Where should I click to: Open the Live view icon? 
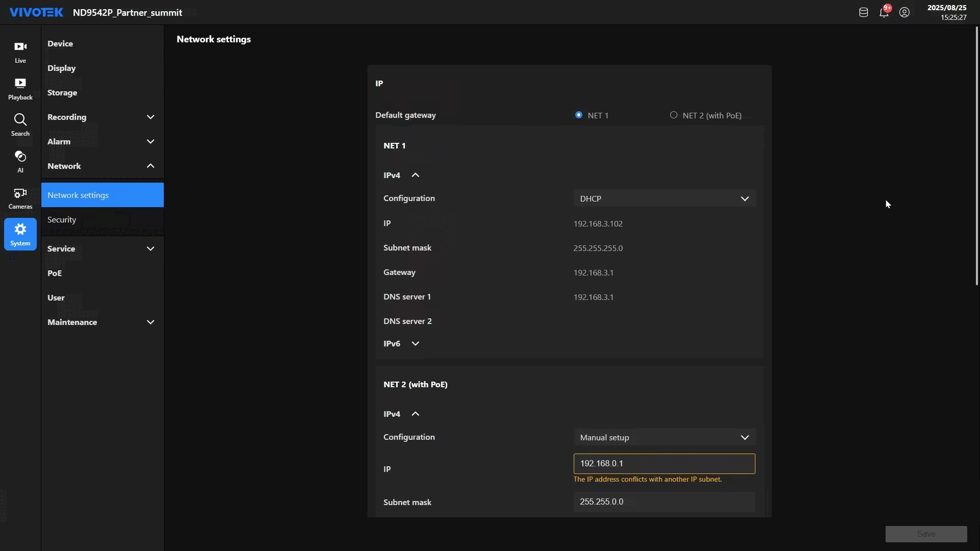[x=20, y=52]
